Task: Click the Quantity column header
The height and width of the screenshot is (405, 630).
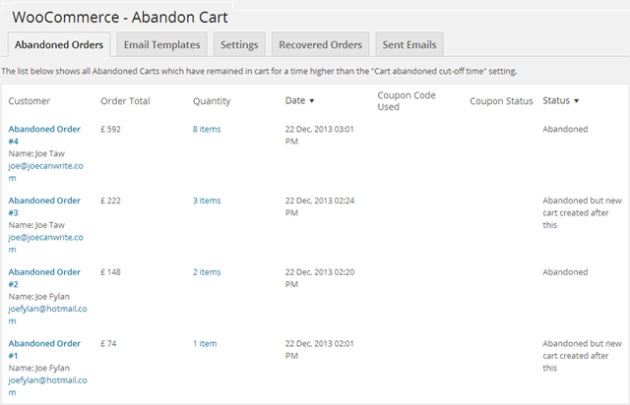Action: point(212,101)
